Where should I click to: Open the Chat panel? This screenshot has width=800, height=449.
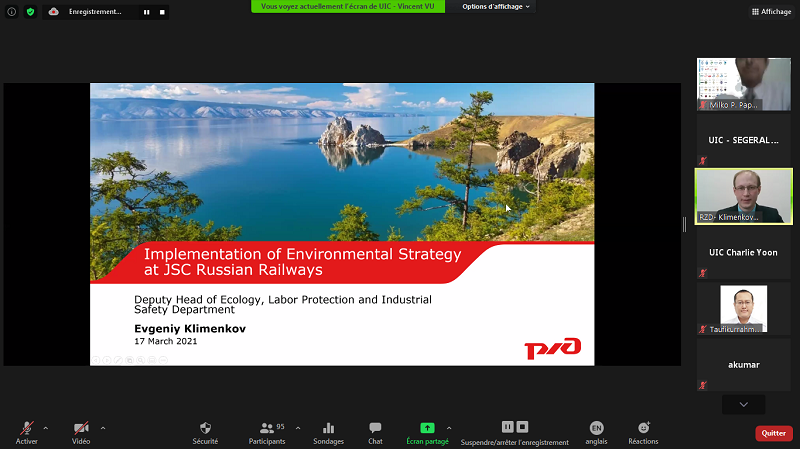[375, 433]
